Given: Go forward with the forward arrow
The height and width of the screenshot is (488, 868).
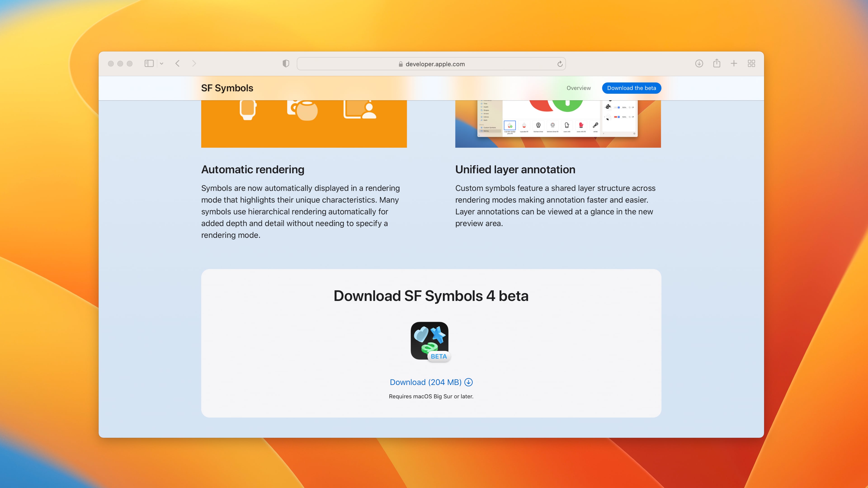Looking at the screenshot, I should 194,63.
